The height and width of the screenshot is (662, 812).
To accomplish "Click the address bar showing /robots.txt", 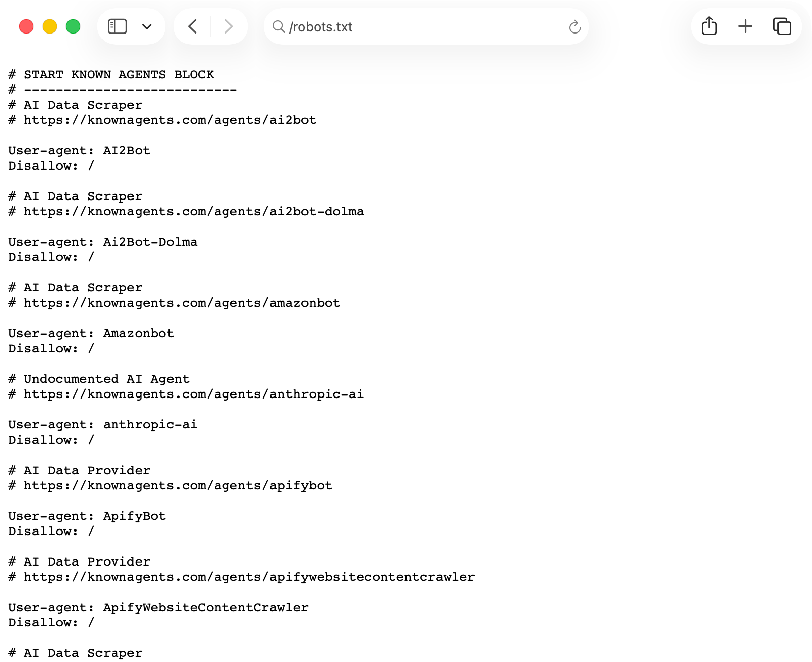I will (x=426, y=26).
